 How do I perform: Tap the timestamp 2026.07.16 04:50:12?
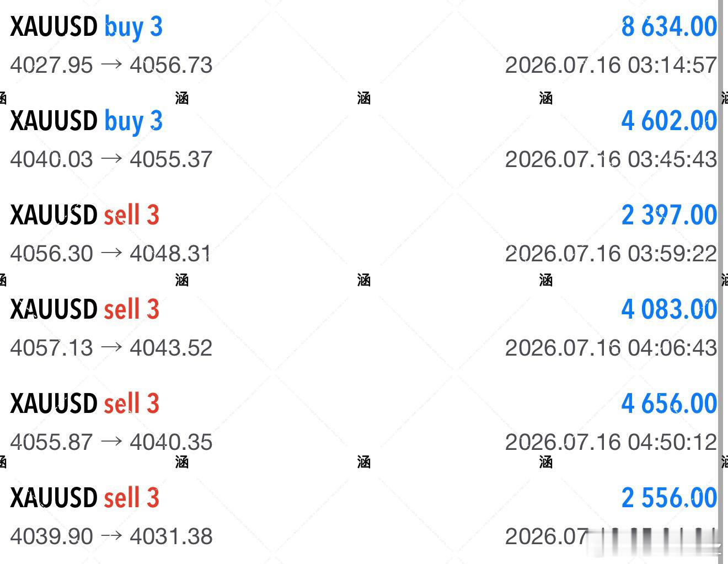(611, 442)
